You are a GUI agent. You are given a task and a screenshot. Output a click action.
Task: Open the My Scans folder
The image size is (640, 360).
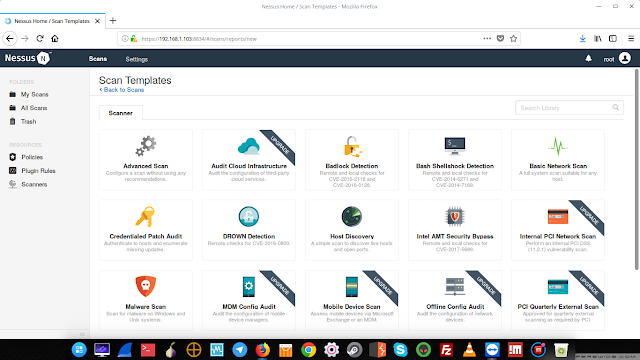35,94
